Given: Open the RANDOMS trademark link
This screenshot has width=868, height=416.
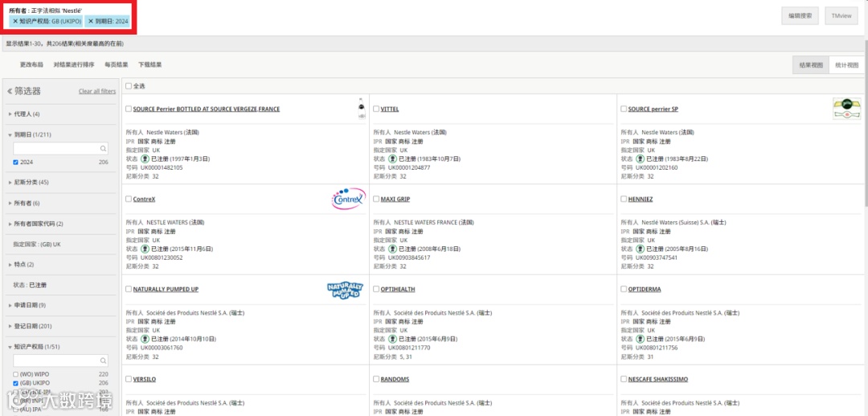Looking at the screenshot, I should [x=394, y=380].
